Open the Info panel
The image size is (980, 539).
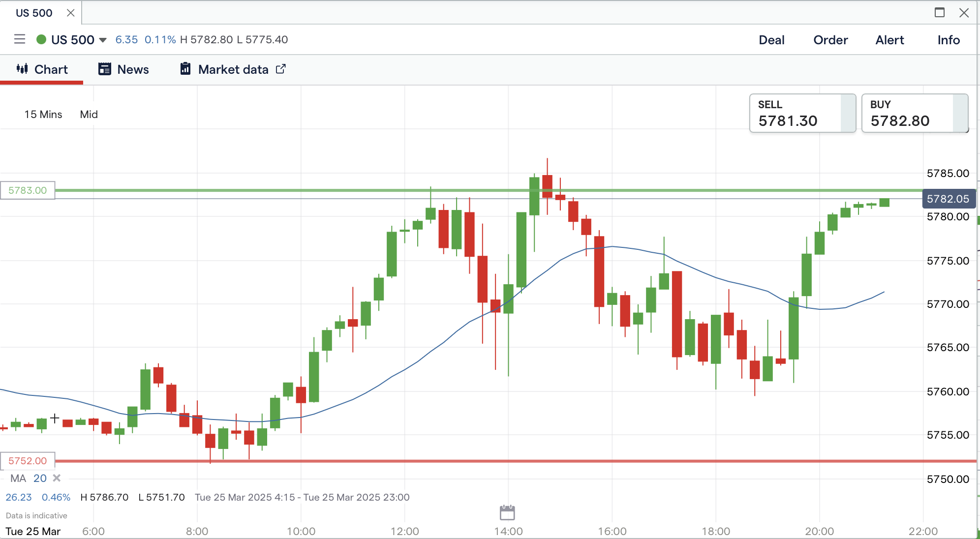949,40
